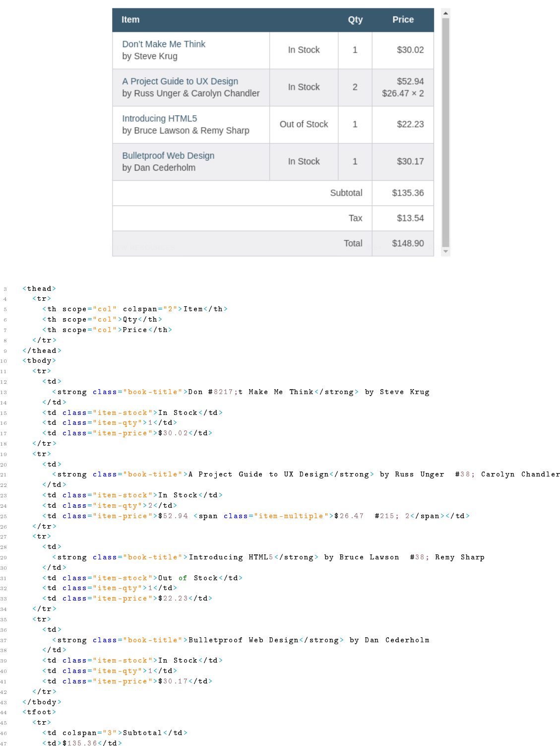The width and height of the screenshot is (560, 746).
Task: Click by Dan Cederholm in table
Action: (159, 168)
